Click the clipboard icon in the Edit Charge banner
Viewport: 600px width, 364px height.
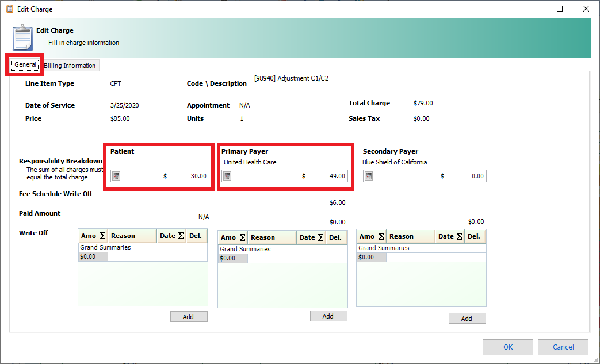click(x=21, y=37)
